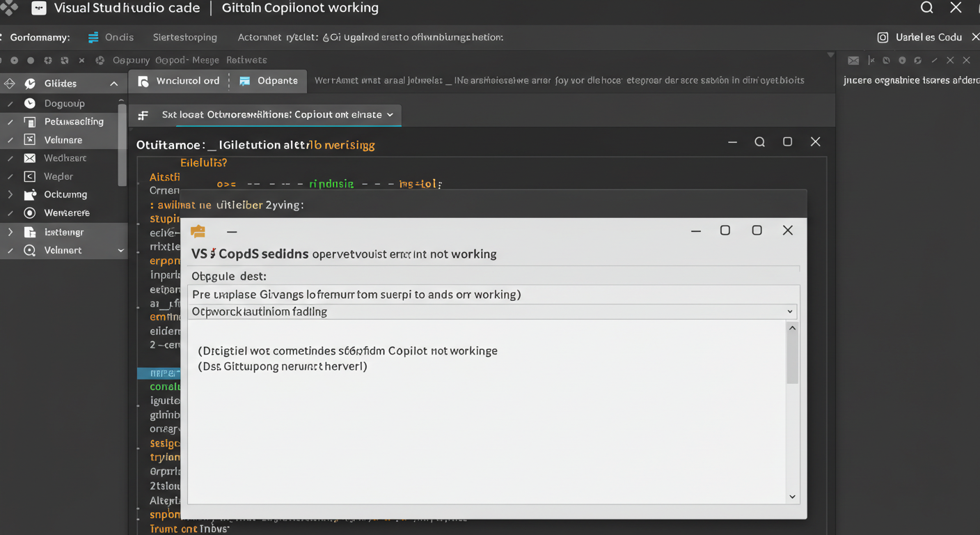Screen dimensions: 980x535
Task: Toggle the checkmark next to Weder
Action: 10,177
